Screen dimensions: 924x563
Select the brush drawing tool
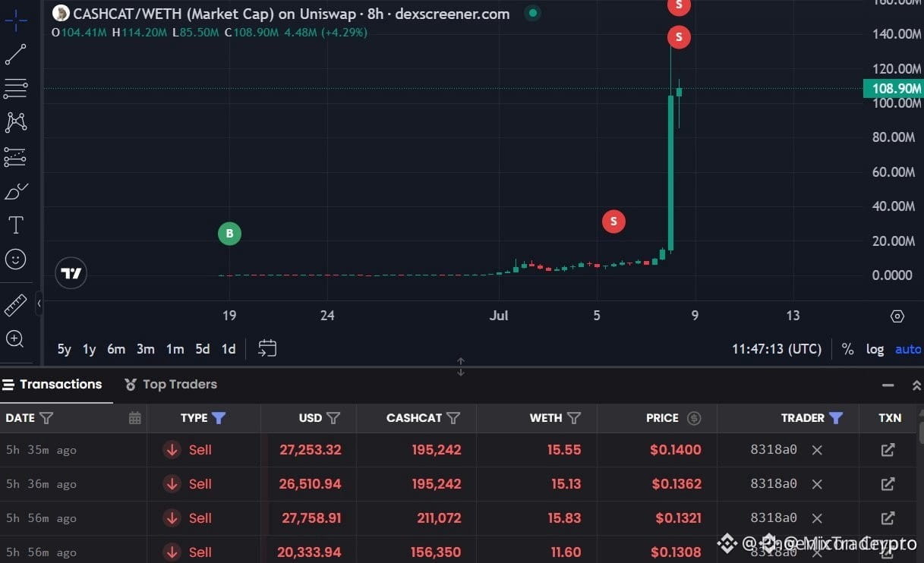point(15,191)
